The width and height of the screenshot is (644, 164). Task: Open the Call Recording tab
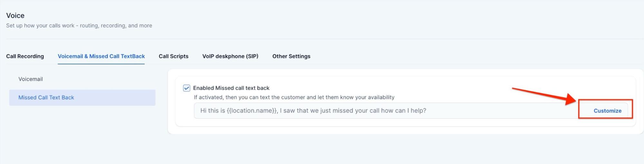[25, 56]
